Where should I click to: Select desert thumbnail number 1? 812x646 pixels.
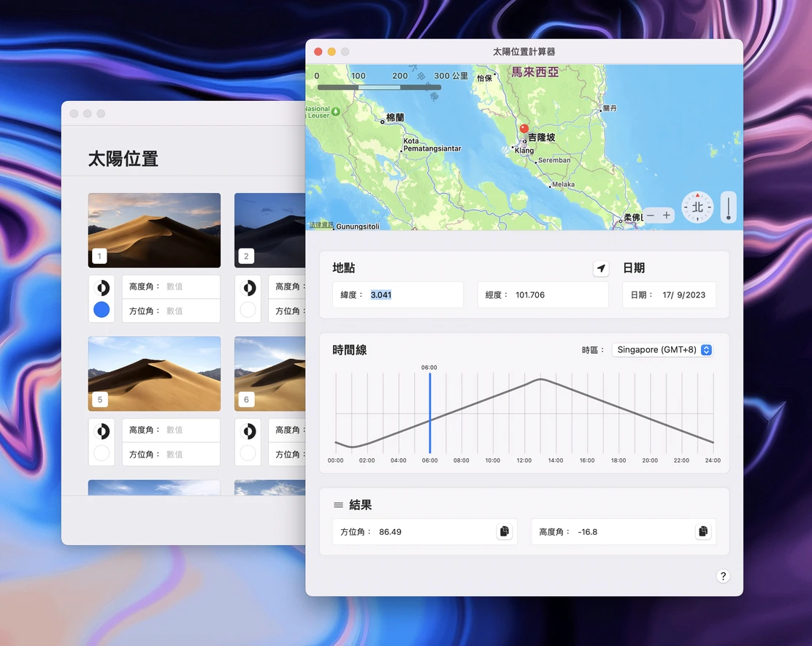click(x=154, y=230)
